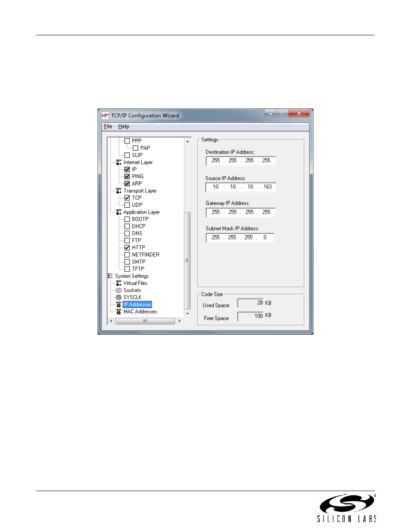Screen dimensions: 411x532
Task: Uncheck the HTTP checkbox
Action: (x=127, y=248)
